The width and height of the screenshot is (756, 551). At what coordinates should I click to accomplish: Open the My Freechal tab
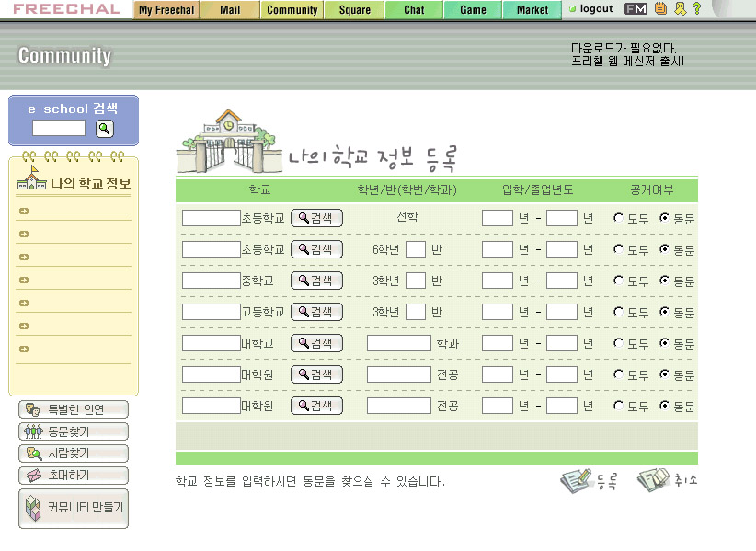[166, 9]
